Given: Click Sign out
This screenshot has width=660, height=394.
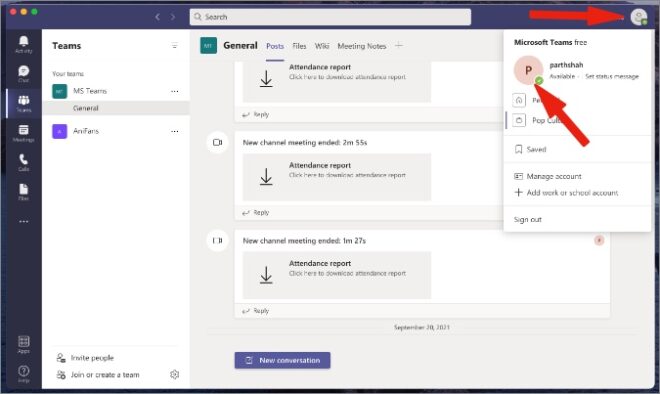Looking at the screenshot, I should 527,220.
